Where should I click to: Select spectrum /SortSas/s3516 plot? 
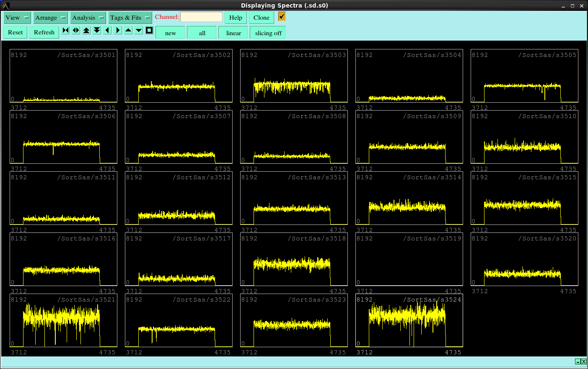(x=63, y=259)
